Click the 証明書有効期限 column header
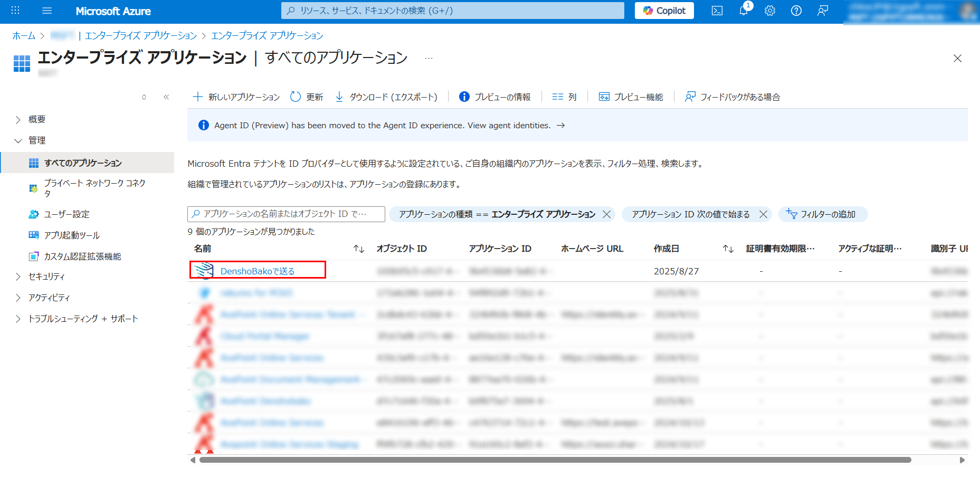This screenshot has width=980, height=477. [x=781, y=249]
